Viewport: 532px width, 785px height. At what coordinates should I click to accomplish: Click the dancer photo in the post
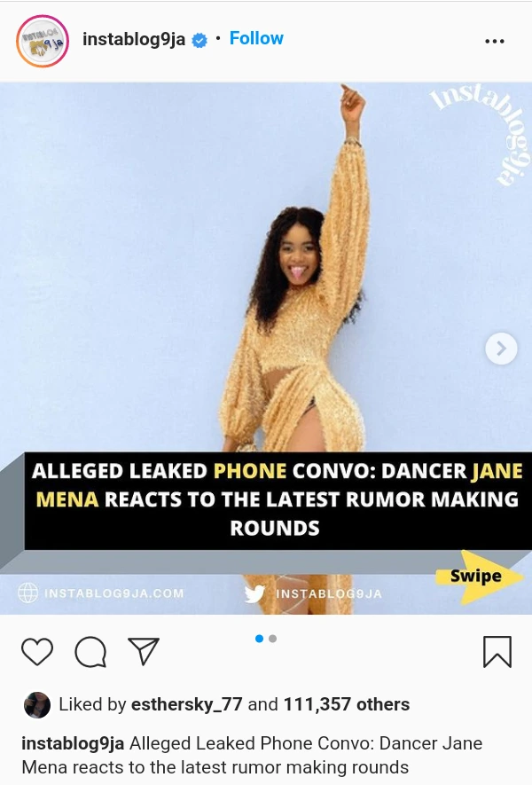[x=266, y=348]
